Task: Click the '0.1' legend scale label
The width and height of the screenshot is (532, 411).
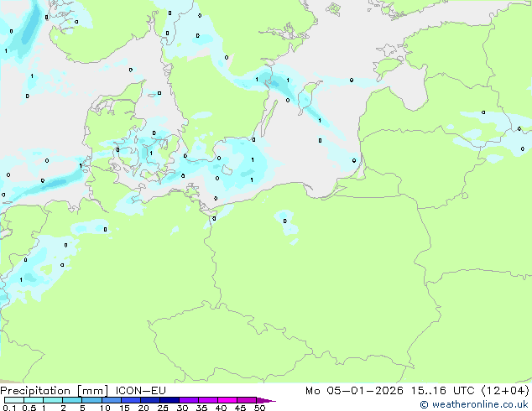Action: [9, 408]
